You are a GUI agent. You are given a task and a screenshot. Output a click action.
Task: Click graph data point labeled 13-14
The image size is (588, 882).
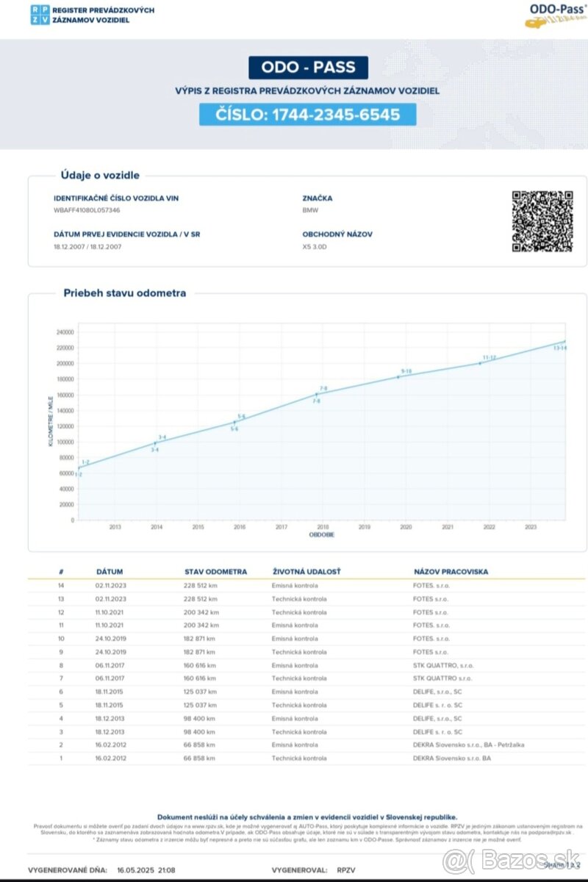(x=564, y=342)
